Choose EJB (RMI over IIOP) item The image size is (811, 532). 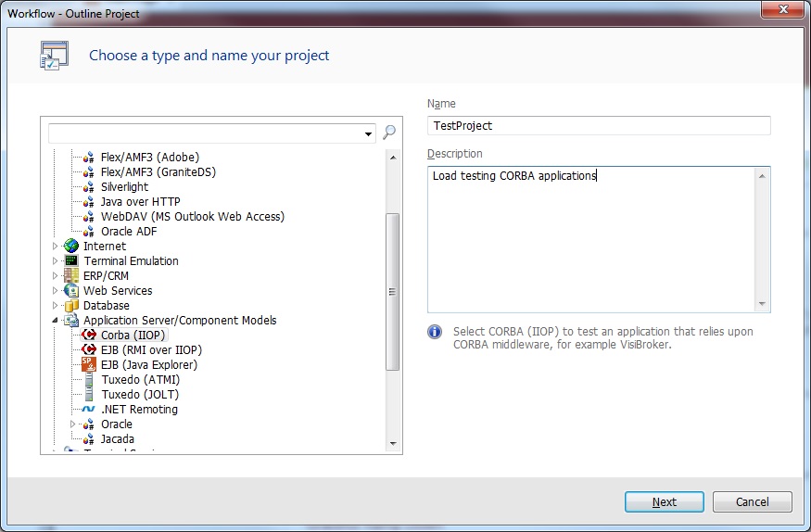[x=151, y=350]
